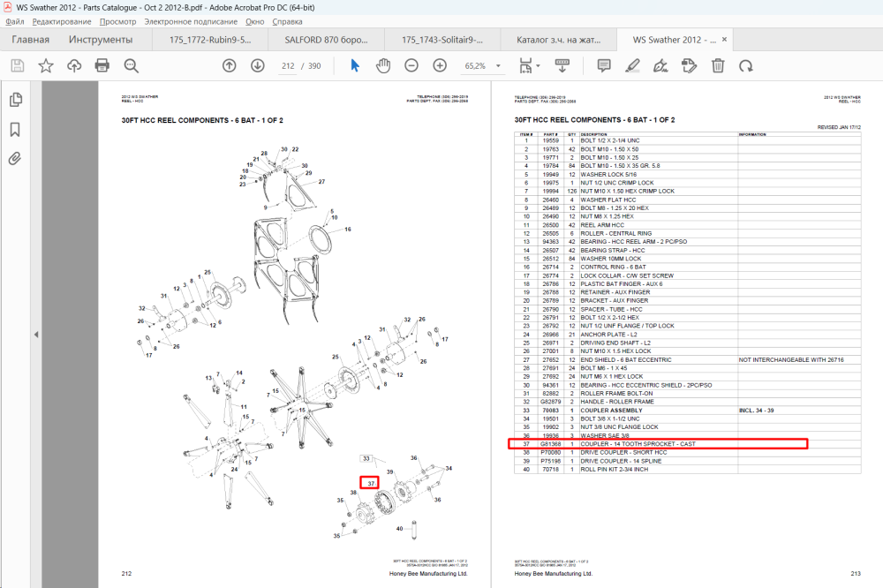Select the highlighter pen tool
The width and height of the screenshot is (883, 588).
click(632, 66)
